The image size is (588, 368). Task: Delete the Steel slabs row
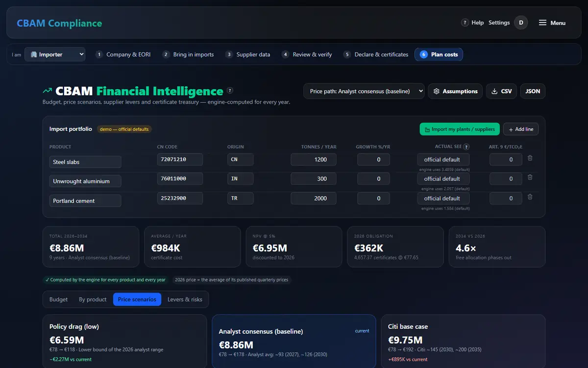pyautogui.click(x=530, y=158)
